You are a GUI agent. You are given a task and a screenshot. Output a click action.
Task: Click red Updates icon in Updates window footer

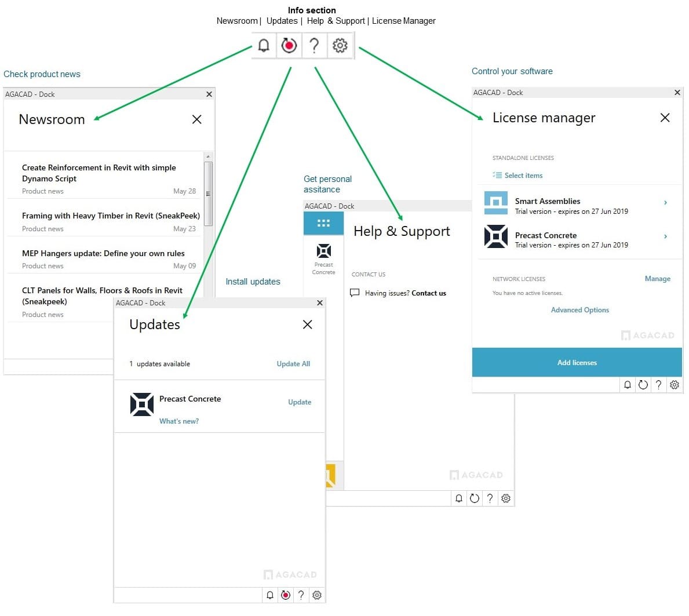(286, 595)
